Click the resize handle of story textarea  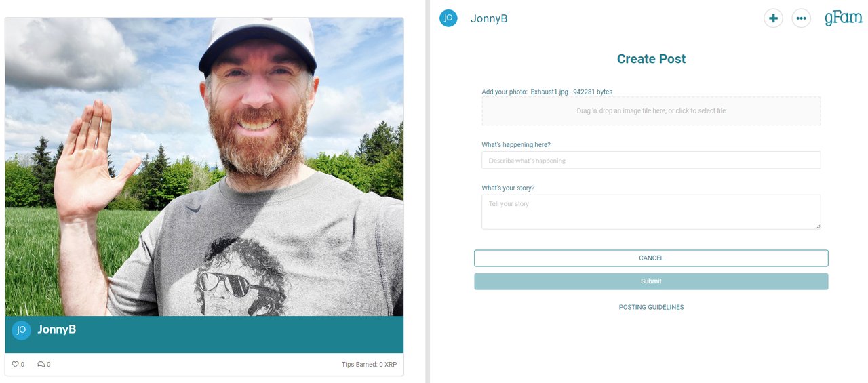818,226
